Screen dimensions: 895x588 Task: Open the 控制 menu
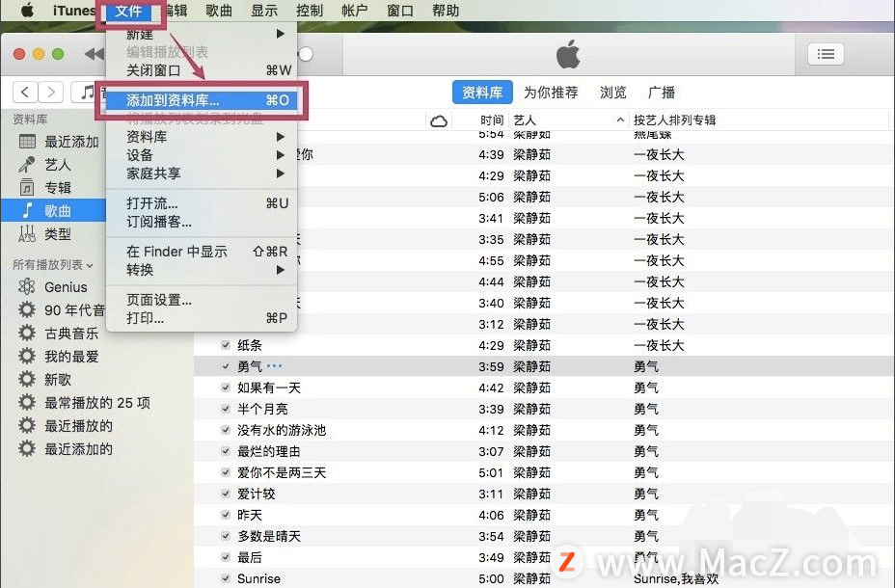310,11
